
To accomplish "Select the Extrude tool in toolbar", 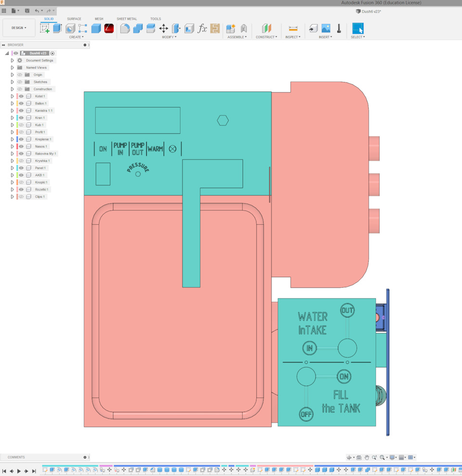I will pyautogui.click(x=57, y=28).
